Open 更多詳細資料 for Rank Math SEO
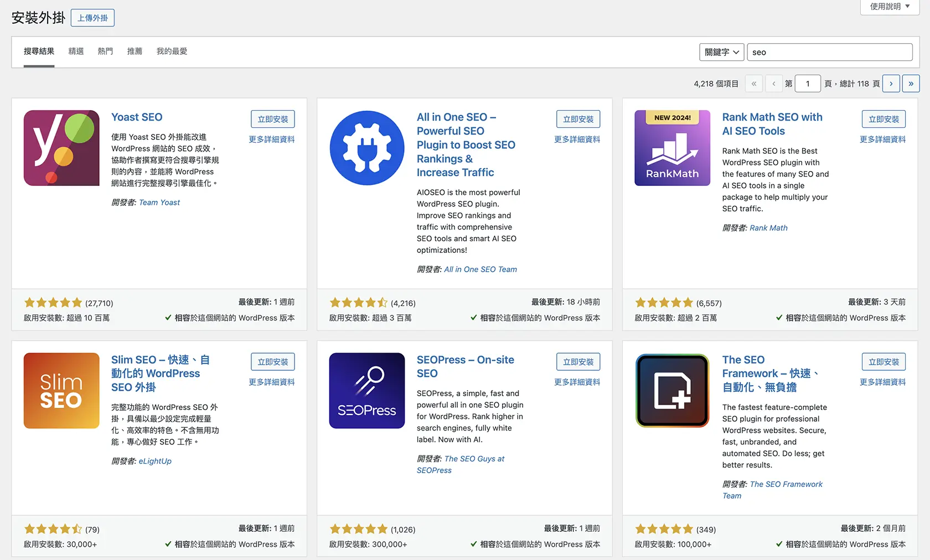 tap(883, 139)
